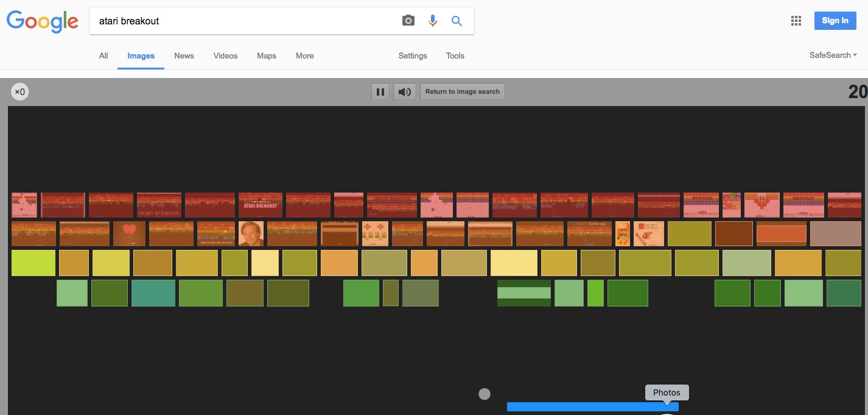Search by image using camera icon

tap(408, 21)
